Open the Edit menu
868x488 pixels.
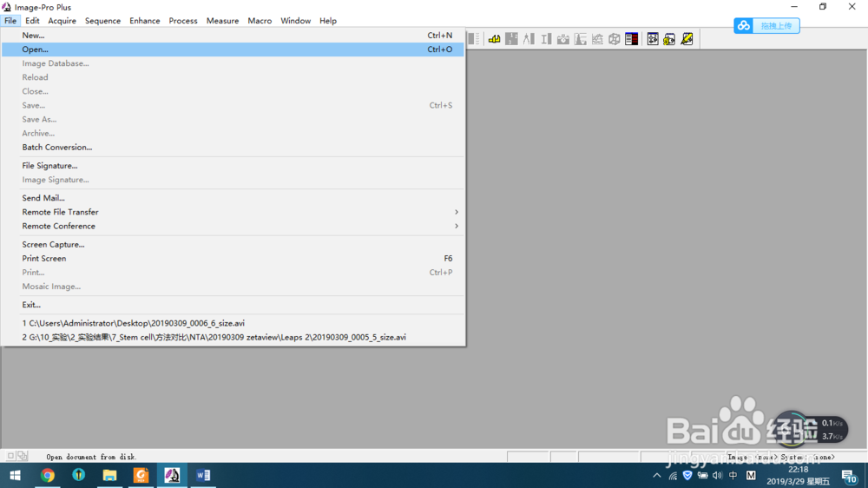[x=32, y=21]
